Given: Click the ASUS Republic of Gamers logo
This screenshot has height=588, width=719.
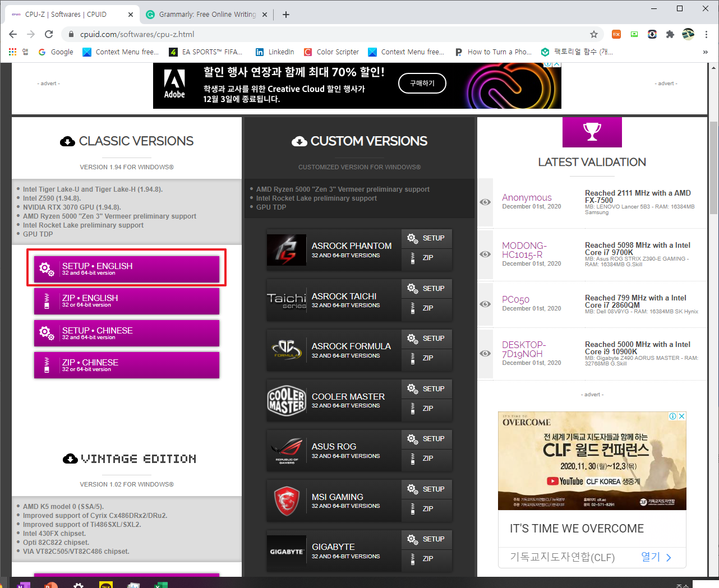Looking at the screenshot, I should click(287, 451).
